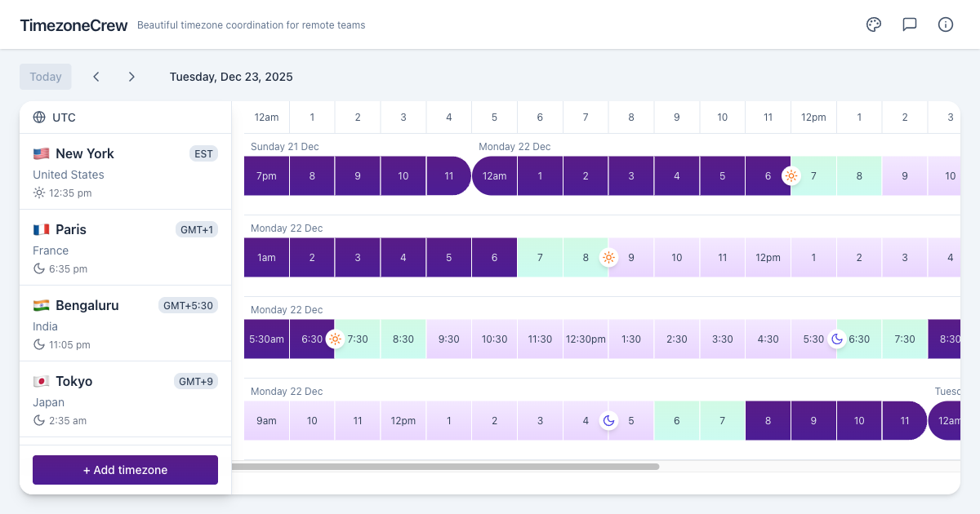Click sunrise marker in New York row
The height and width of the screenshot is (514, 980).
(791, 175)
